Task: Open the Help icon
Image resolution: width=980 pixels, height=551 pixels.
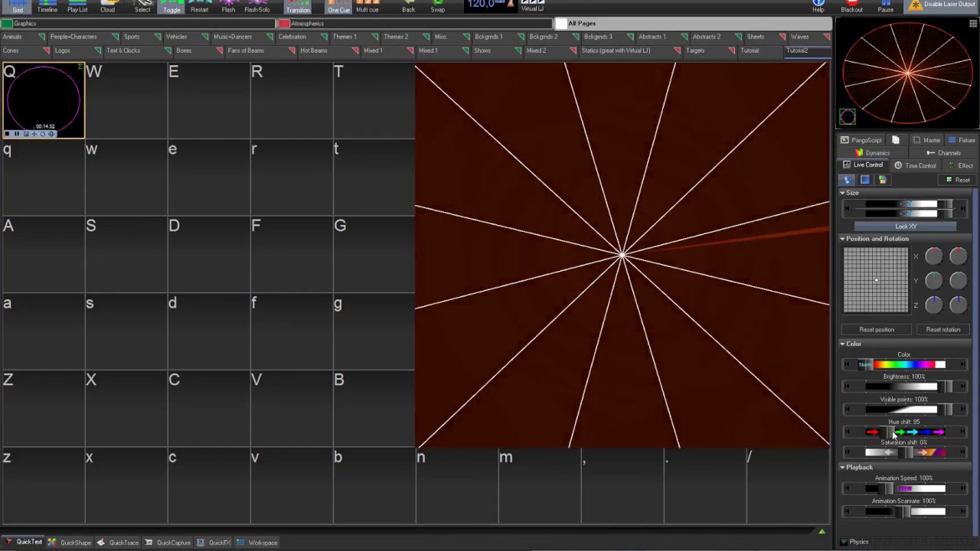Action: pos(818,7)
